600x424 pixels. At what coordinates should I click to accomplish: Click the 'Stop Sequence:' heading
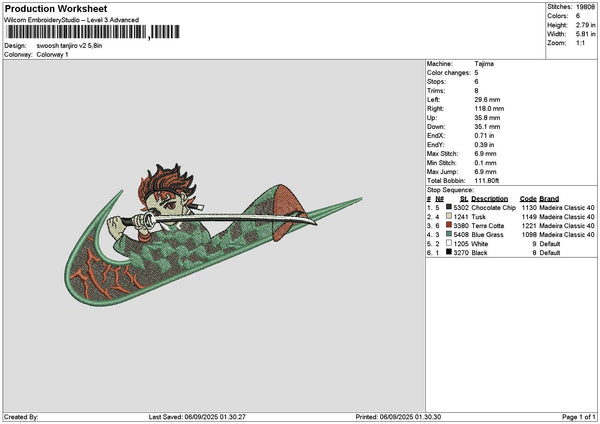coord(450,190)
